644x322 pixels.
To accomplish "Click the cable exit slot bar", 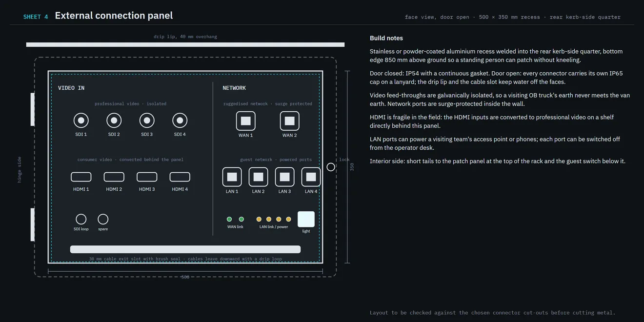I will point(185,249).
